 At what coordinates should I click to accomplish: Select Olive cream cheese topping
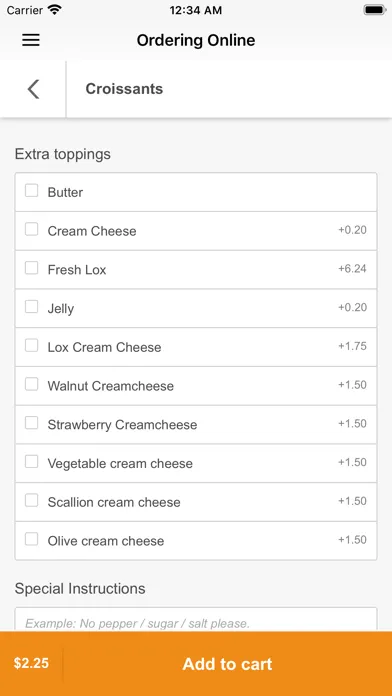coord(32,539)
